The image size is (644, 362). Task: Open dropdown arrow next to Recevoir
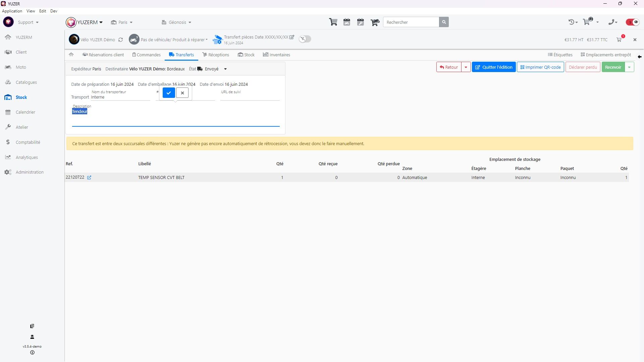click(629, 67)
